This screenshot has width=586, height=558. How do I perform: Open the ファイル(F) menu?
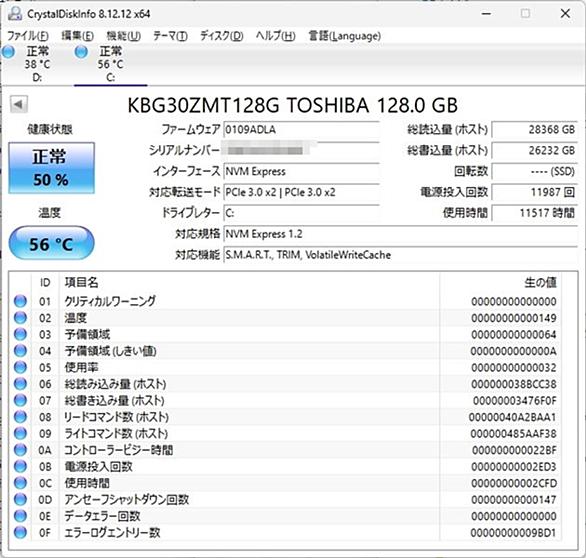pyautogui.click(x=28, y=36)
